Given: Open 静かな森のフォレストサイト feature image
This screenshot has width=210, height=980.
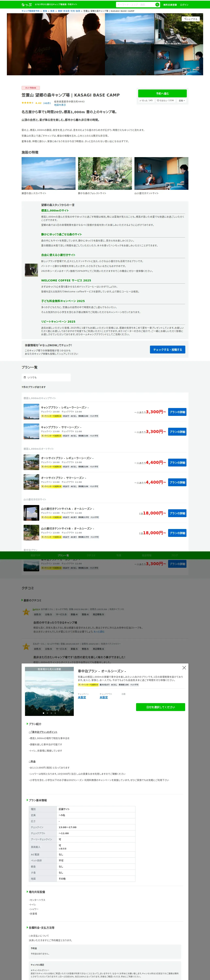Looking at the screenshot, I should (x=105, y=173).
